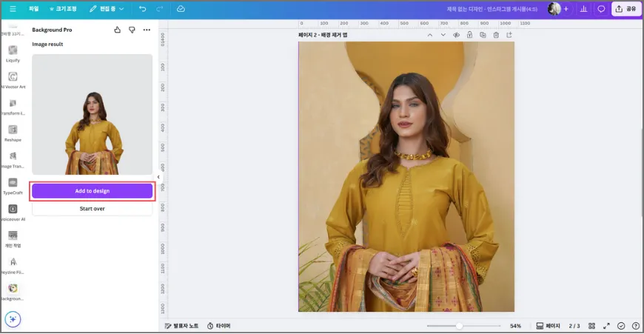Select the image result preview thumbnail
The width and height of the screenshot is (644, 334).
pos(92,114)
